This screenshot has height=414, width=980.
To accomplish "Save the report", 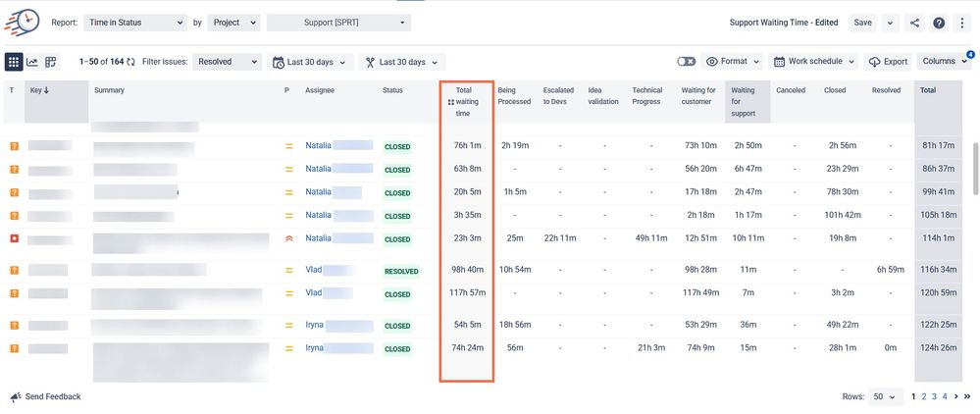I will (862, 23).
